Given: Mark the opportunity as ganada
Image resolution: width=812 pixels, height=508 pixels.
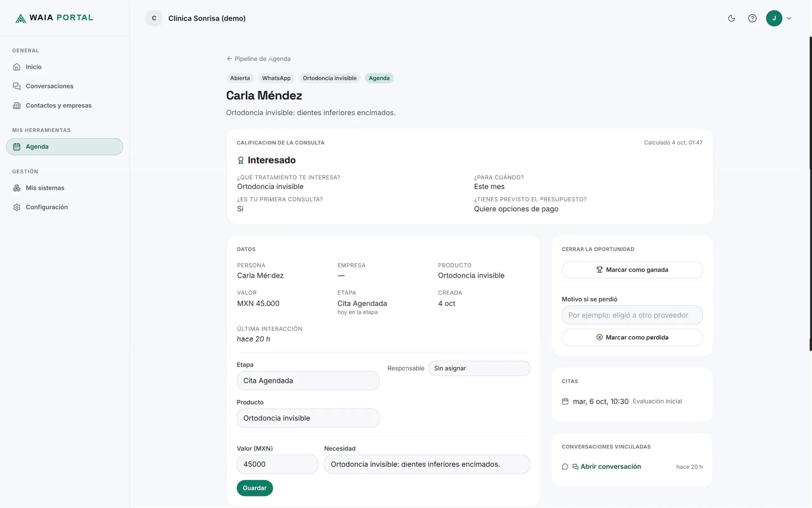Looking at the screenshot, I should (x=632, y=270).
